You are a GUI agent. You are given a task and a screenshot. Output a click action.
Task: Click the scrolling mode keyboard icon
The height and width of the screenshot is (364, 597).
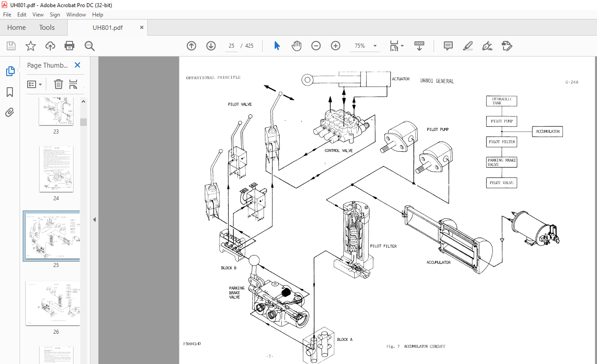click(x=419, y=46)
